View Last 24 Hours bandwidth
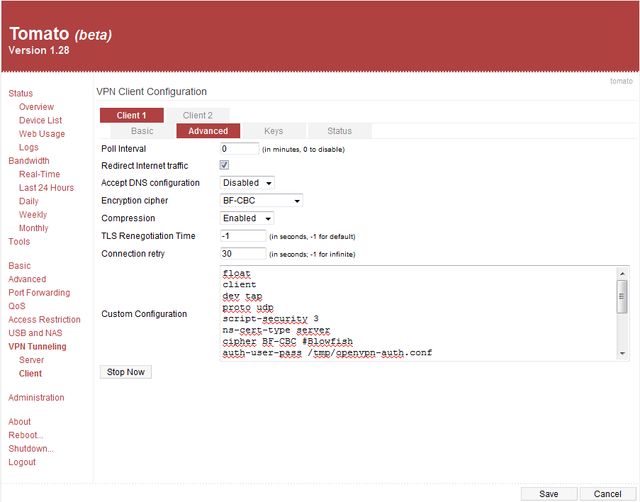The height and width of the screenshot is (502, 640). point(47,188)
